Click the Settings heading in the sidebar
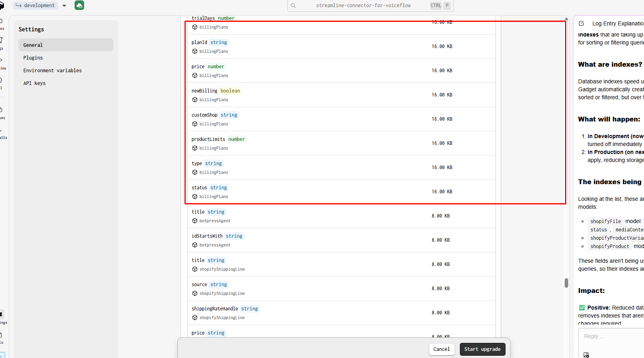Screen dimensions: 644x358 click(31, 29)
